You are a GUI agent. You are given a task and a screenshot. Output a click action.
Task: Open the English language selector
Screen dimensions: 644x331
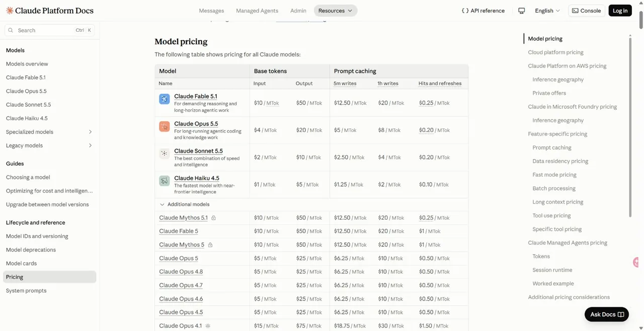(547, 11)
